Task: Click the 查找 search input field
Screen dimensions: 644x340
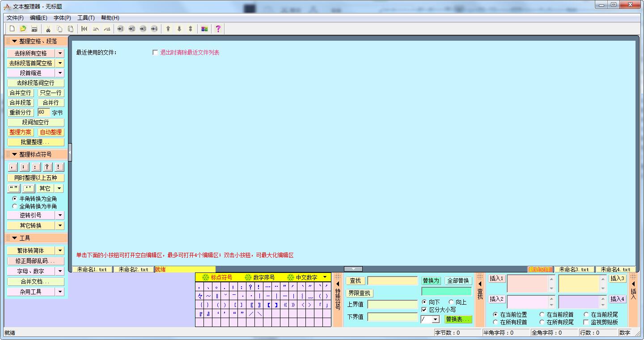Action: coord(392,280)
